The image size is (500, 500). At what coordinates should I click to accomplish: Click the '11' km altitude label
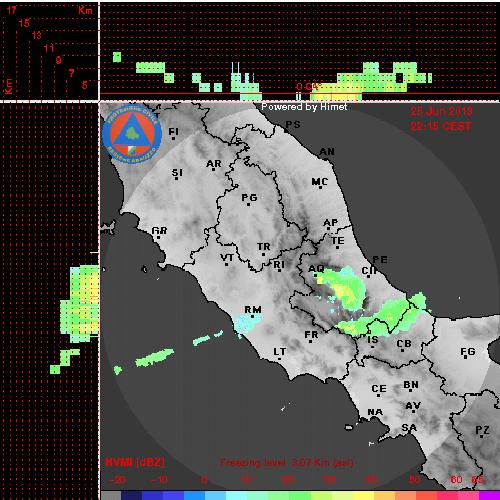coord(49,48)
